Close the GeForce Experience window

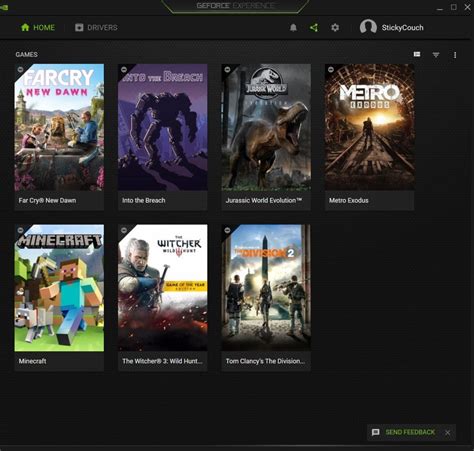(468, 7)
